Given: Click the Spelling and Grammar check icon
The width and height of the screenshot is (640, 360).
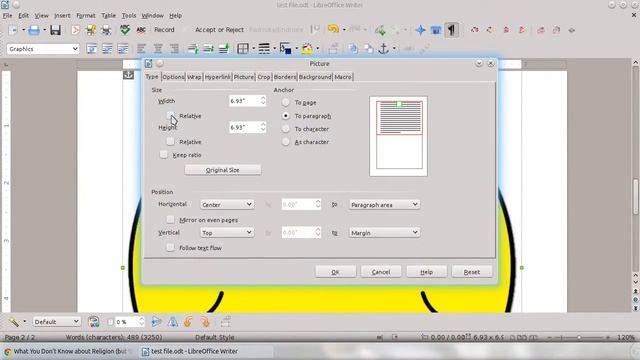Looking at the screenshot, I should (125, 30).
